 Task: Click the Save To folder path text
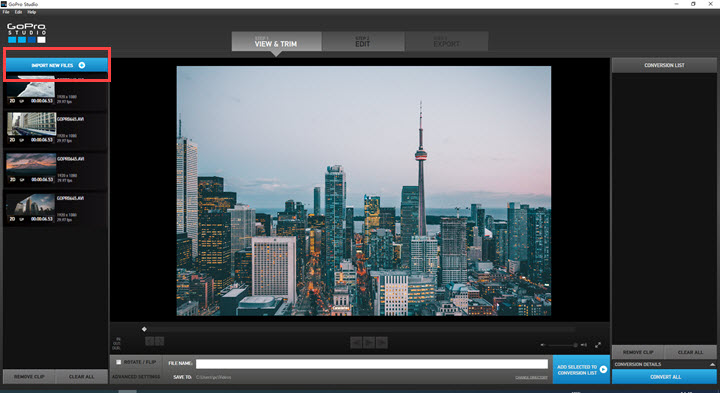(214, 377)
